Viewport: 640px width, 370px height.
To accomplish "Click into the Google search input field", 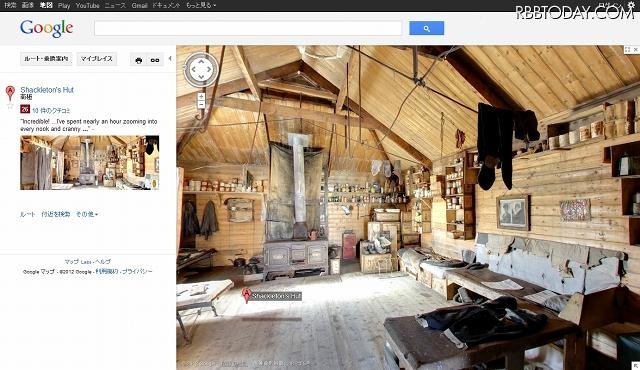I will pyautogui.click(x=248, y=28).
